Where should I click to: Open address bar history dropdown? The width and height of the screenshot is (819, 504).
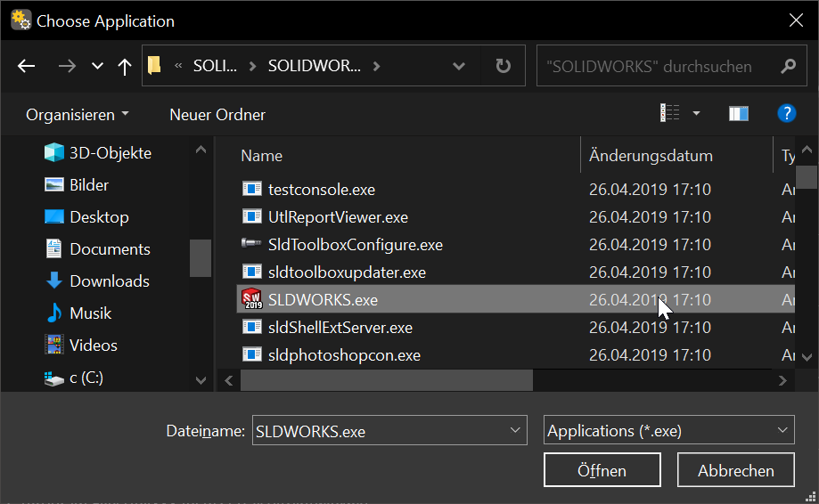click(459, 66)
